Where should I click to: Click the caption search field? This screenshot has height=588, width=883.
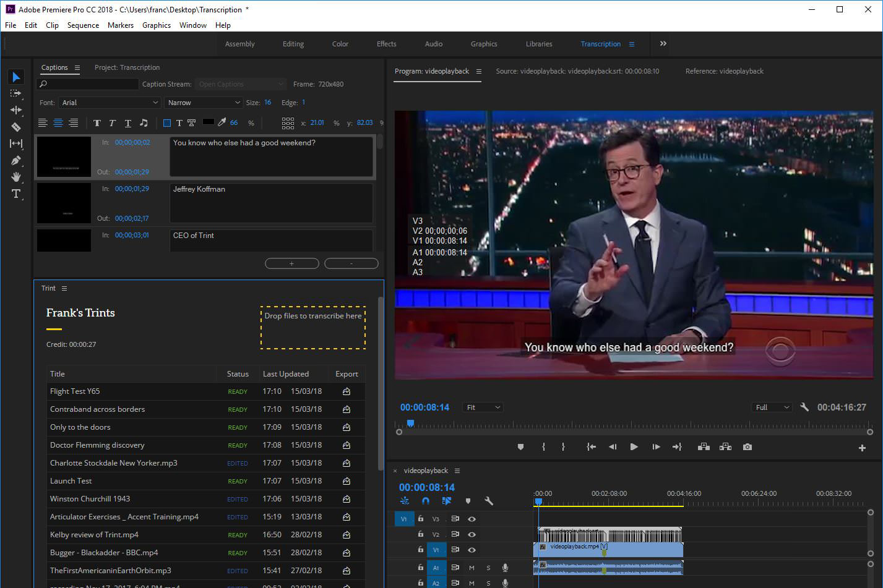click(x=87, y=84)
